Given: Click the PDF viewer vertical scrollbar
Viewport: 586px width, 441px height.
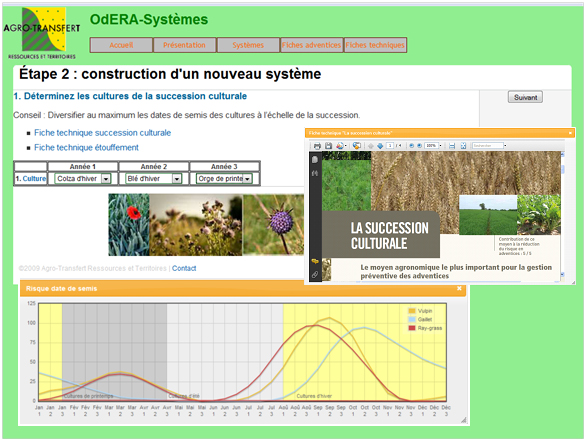Looking at the screenshot, I should (562, 215).
